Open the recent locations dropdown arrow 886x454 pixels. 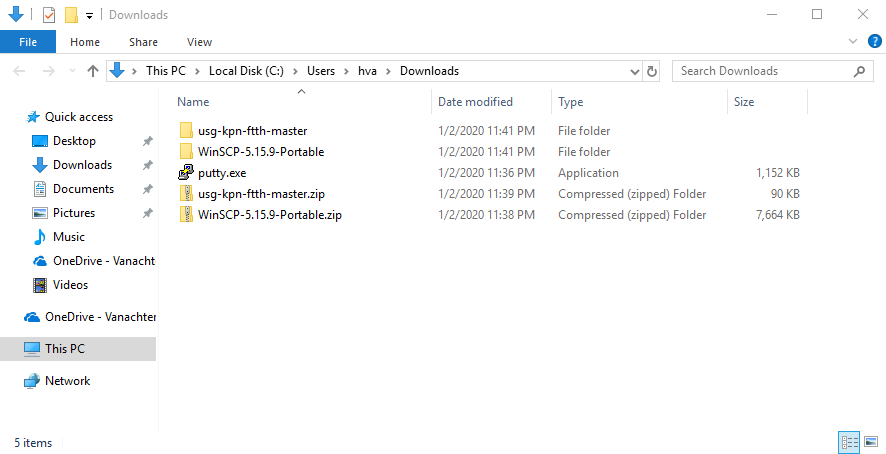click(72, 71)
